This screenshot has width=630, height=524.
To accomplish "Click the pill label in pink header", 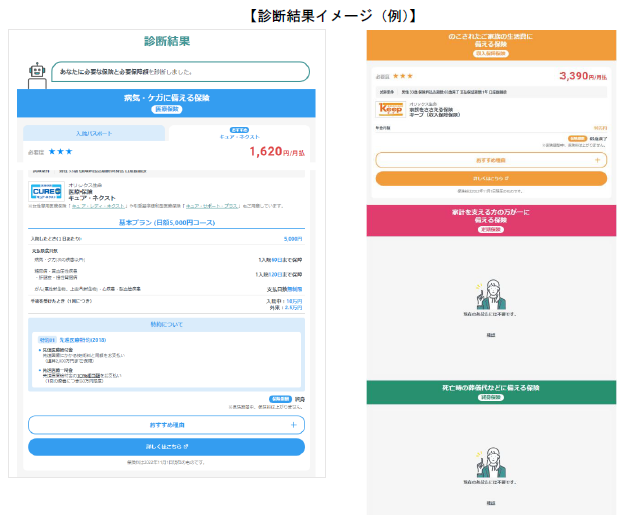I will tap(491, 229).
